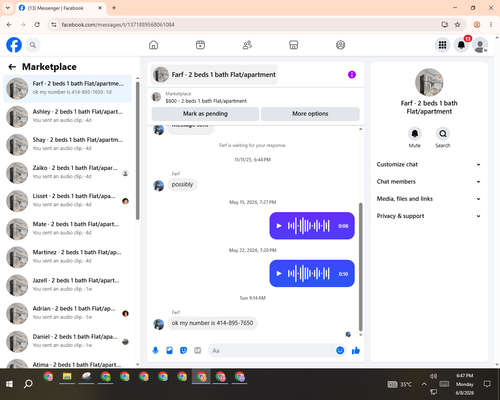This screenshot has height=400, width=500.
Task: Click More options button
Action: pyautogui.click(x=310, y=114)
